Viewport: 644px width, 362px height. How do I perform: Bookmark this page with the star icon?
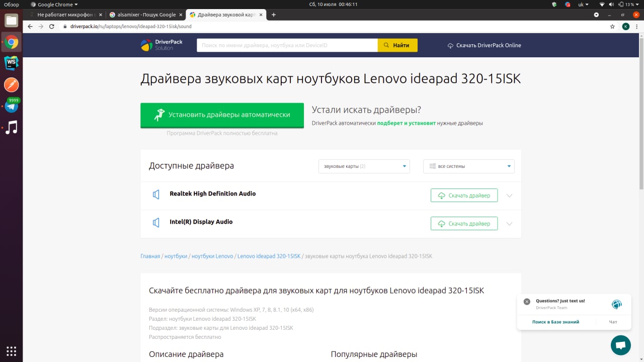(x=612, y=26)
